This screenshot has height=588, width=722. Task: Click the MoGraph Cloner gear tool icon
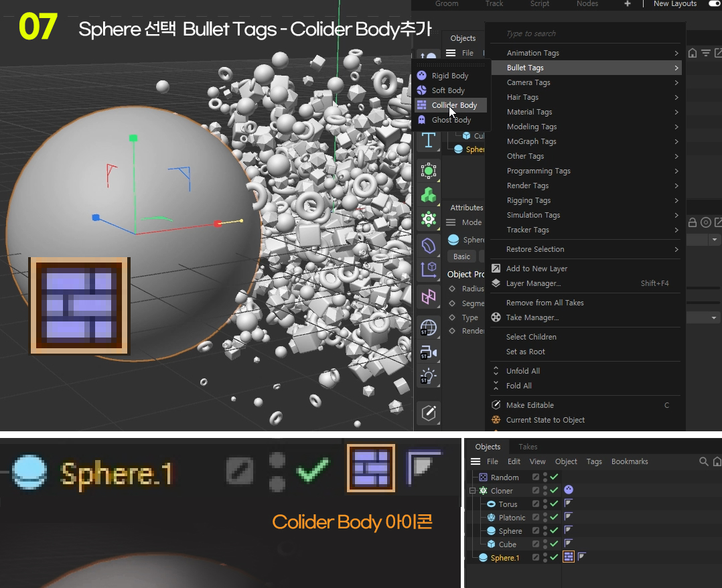428,219
